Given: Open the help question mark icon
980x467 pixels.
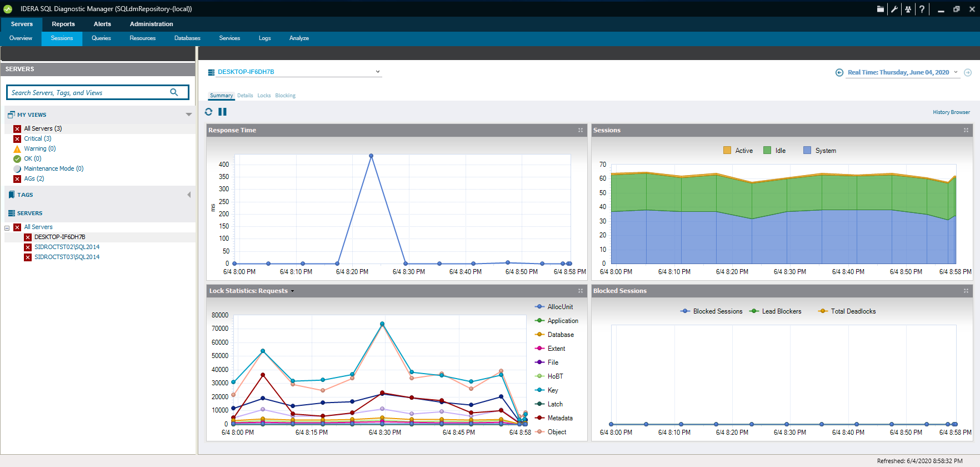Looking at the screenshot, I should [x=922, y=9].
